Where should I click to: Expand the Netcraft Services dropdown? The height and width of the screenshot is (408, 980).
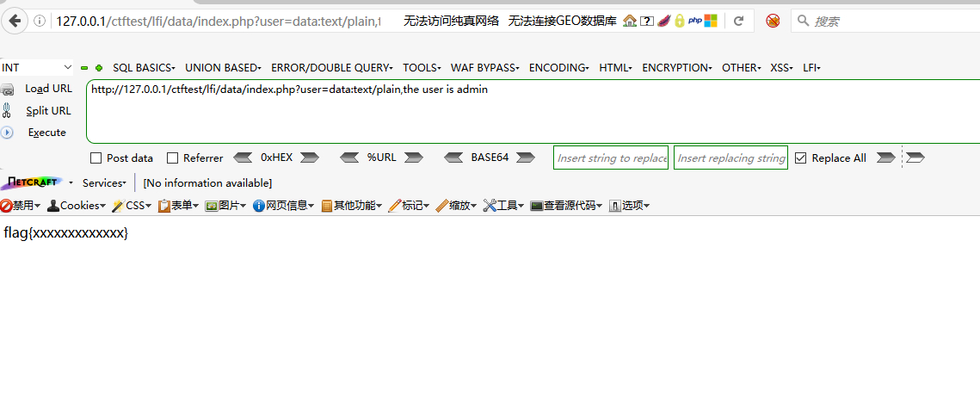(104, 183)
